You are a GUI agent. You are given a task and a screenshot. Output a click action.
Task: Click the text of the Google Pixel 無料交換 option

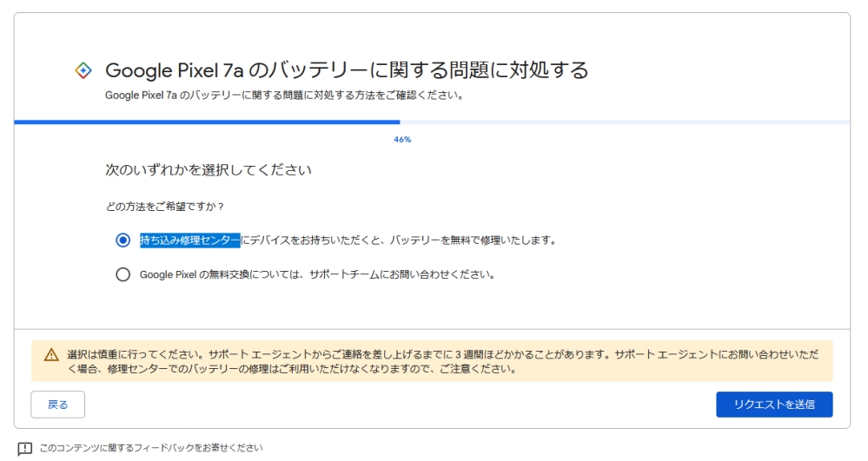click(x=318, y=274)
